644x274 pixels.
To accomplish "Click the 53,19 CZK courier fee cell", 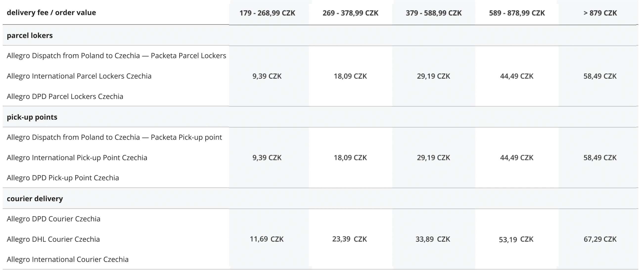I will click(516, 239).
